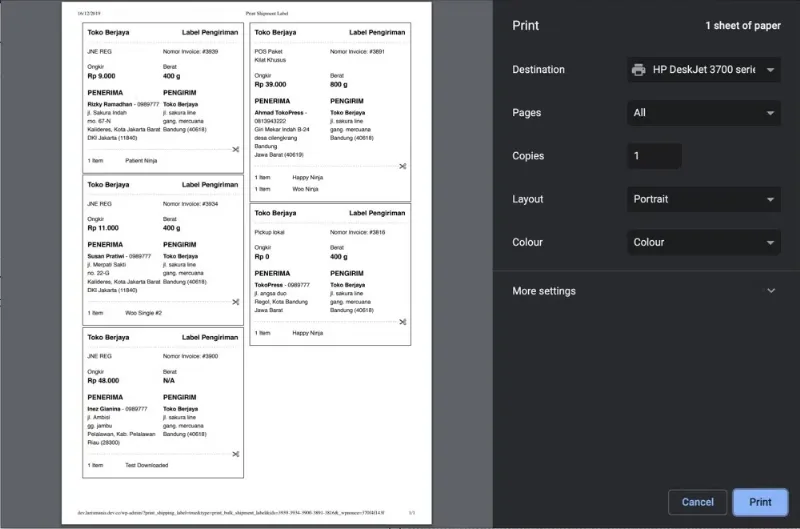Click the date in the page header
This screenshot has height=529, width=800.
(89, 13)
